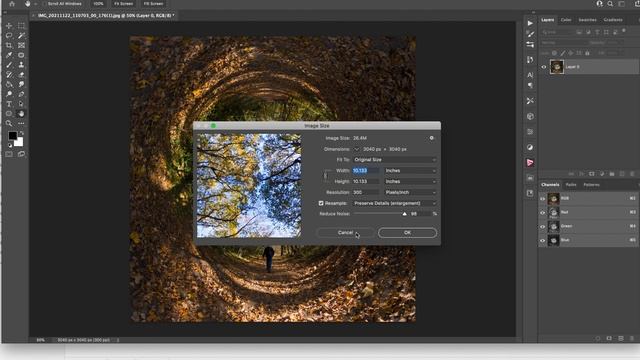Hide Layer 0 using its eye icon
This screenshot has width=640, height=360.
[544, 67]
